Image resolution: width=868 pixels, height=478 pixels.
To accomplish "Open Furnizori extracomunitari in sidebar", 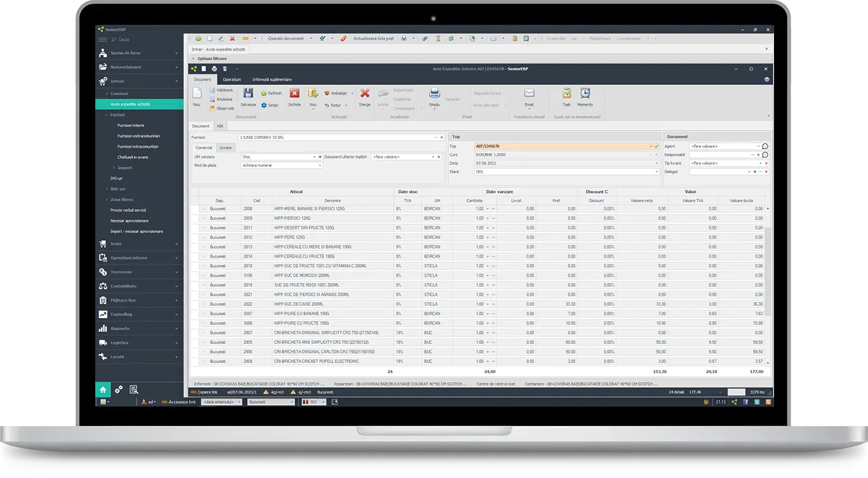I will coord(138,136).
